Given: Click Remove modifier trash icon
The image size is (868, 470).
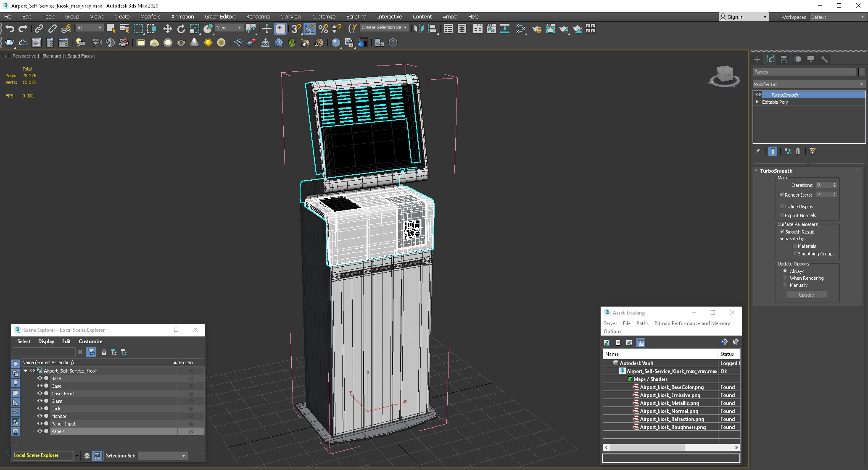Looking at the screenshot, I should (x=798, y=151).
